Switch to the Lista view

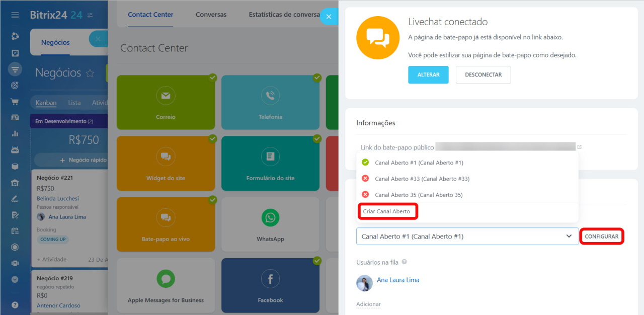(x=74, y=103)
